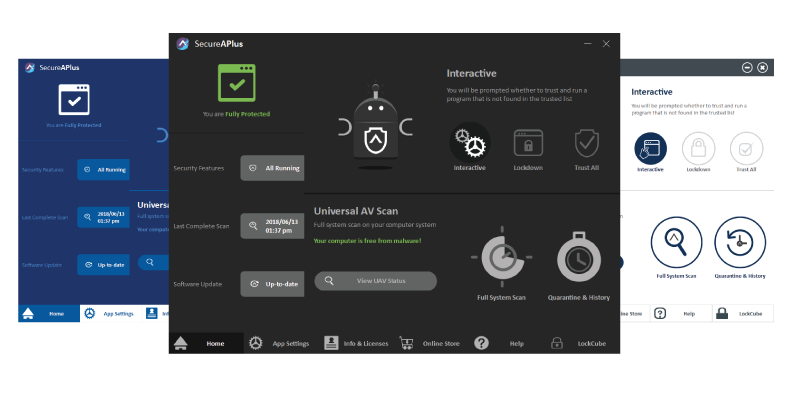The width and height of the screenshot is (800, 400).
Task: Click Security Features label in dark window
Action: click(x=199, y=168)
